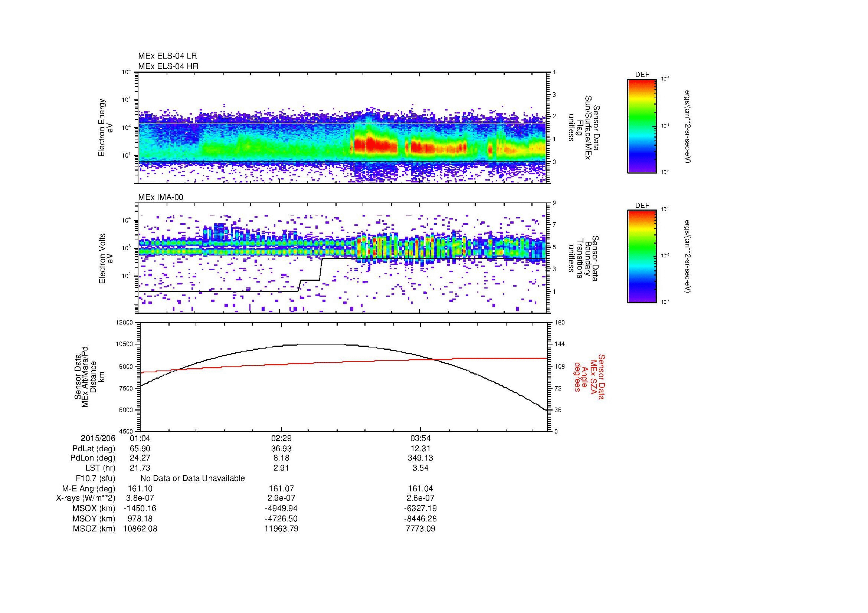Click the '10500' altitude axis tick label
Screen dimensions: 868x613
125,344
